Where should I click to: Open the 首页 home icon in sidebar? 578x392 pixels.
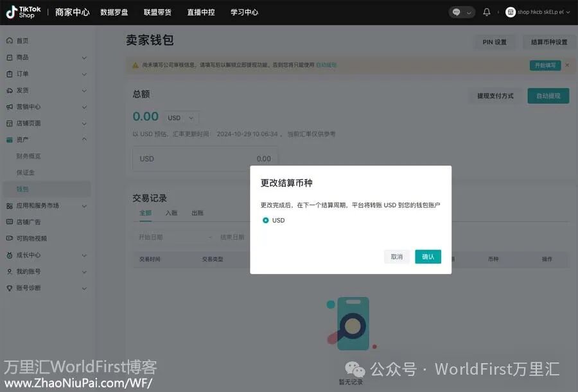10,40
